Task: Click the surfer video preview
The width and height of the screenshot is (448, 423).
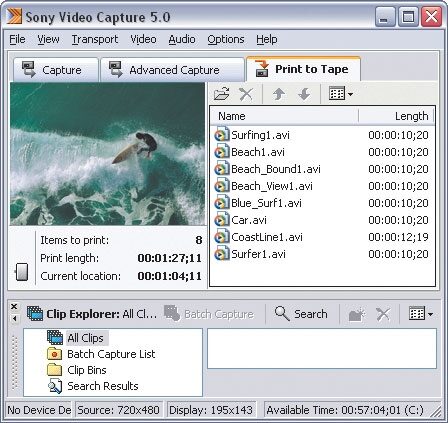Action: pos(107,154)
